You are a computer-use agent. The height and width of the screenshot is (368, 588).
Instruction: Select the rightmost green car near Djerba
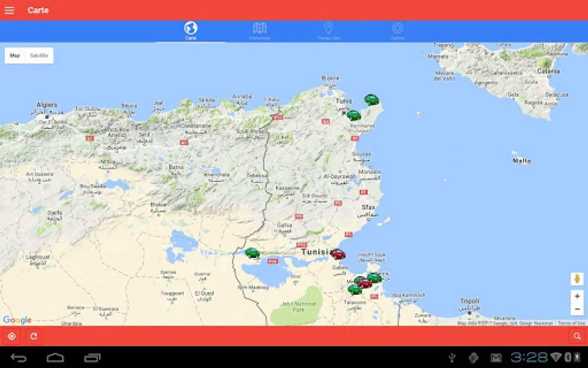(374, 278)
